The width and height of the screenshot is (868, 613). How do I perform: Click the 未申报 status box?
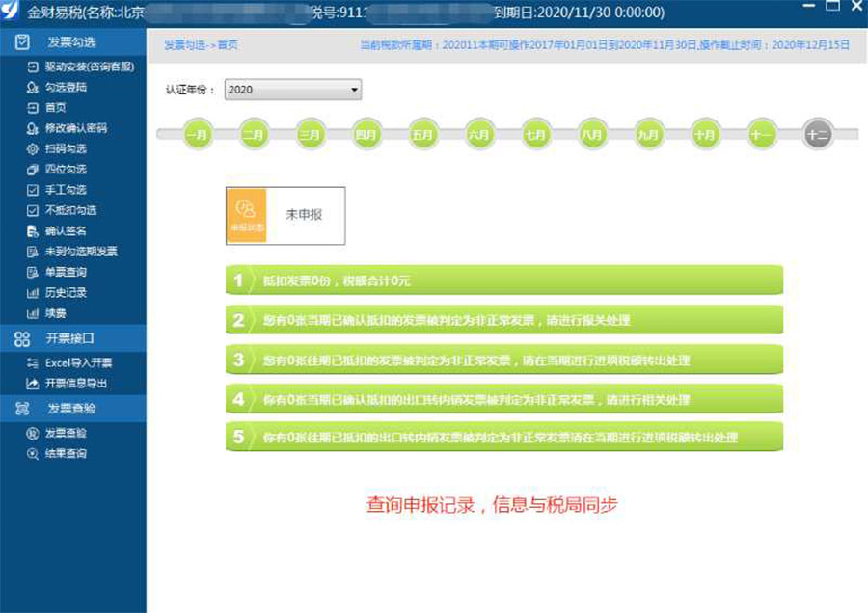(285, 216)
